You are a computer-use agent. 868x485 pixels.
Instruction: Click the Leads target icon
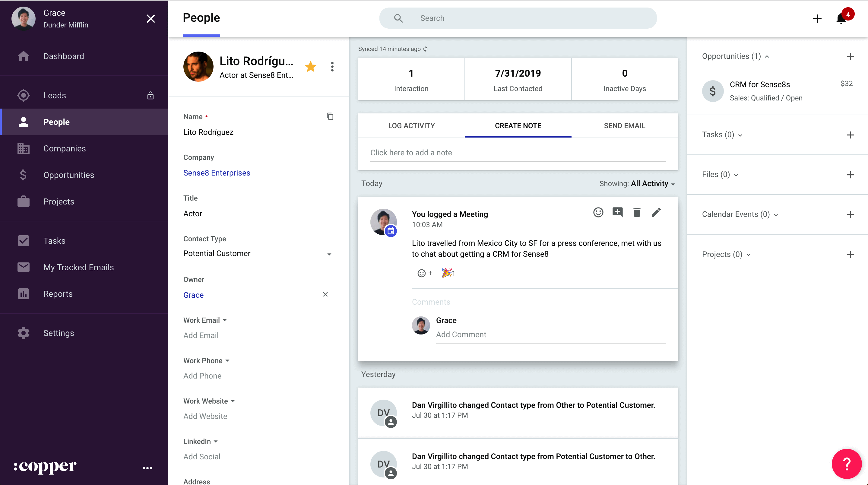click(x=23, y=95)
